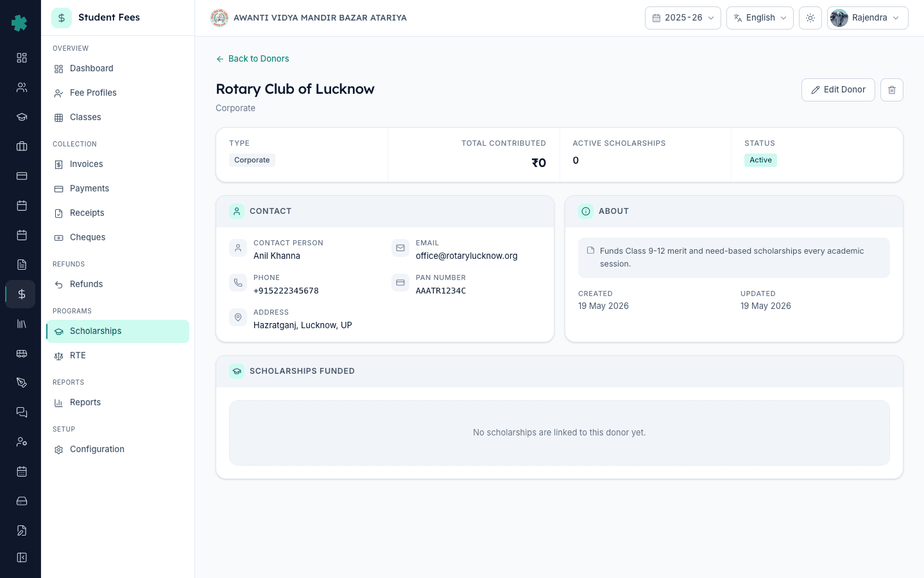Select the dollar fees icon in the dark rail

pyautogui.click(x=22, y=294)
